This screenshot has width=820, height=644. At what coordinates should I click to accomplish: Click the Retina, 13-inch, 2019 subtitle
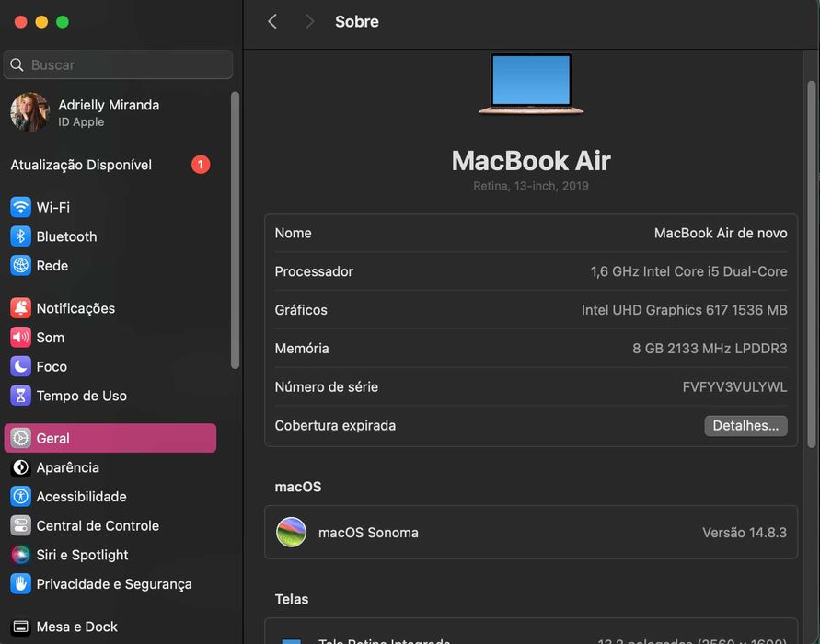pos(531,186)
